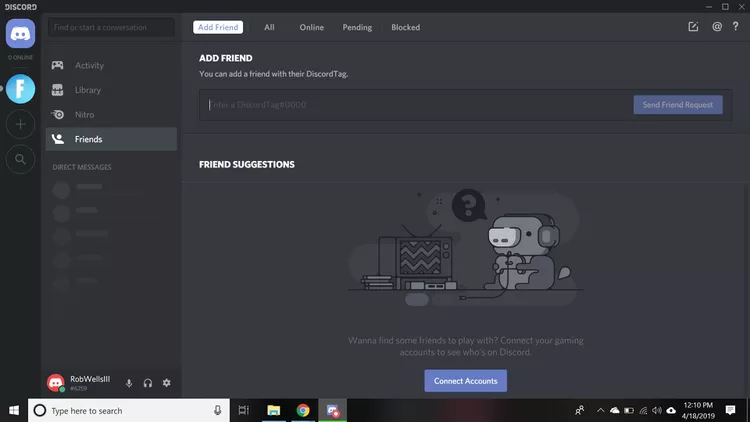This screenshot has width=750, height=422.
Task: Click the Nitro icon in sidebar
Action: pyautogui.click(x=57, y=114)
